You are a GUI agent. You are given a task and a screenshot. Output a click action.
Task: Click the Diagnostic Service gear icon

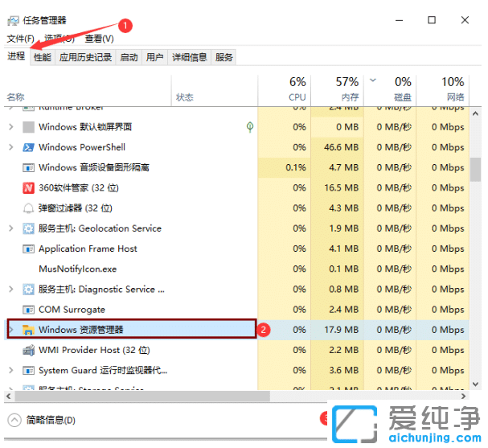28,290
